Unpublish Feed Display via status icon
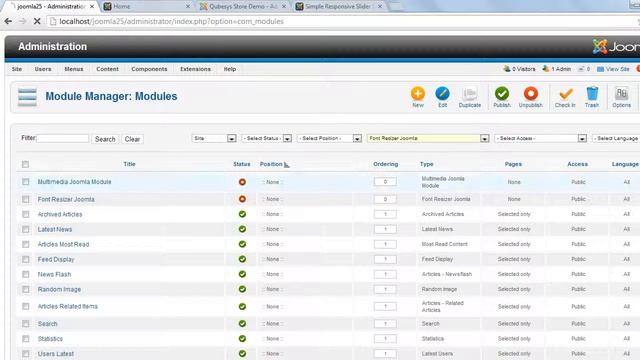This screenshot has width=640, height=360. [x=242, y=259]
